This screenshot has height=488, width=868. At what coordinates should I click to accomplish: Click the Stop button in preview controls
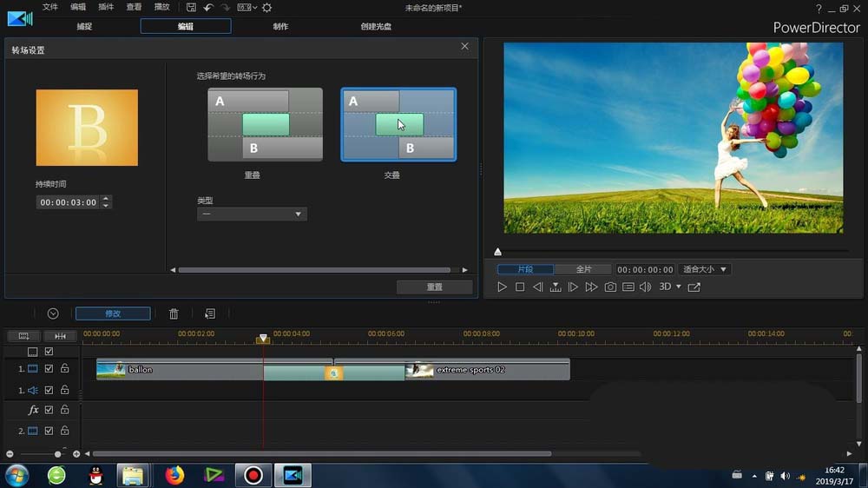pos(520,287)
